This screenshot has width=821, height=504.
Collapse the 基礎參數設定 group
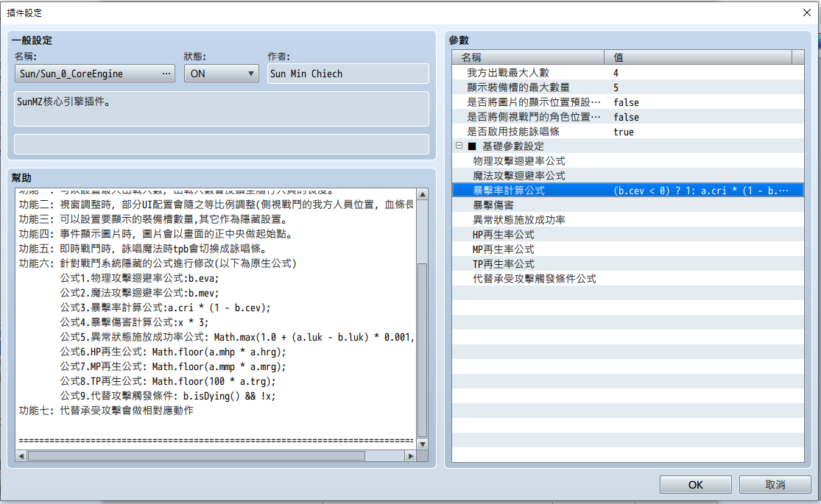click(459, 146)
